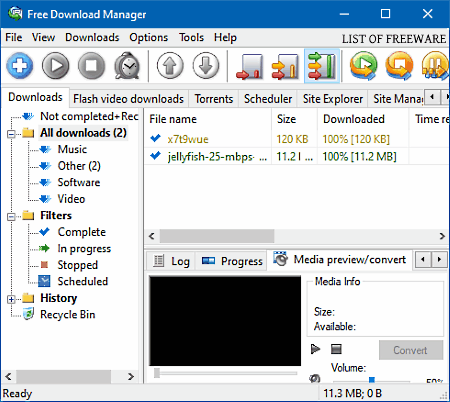
Task: Collapse the All downloads tree node
Action: click(11, 134)
